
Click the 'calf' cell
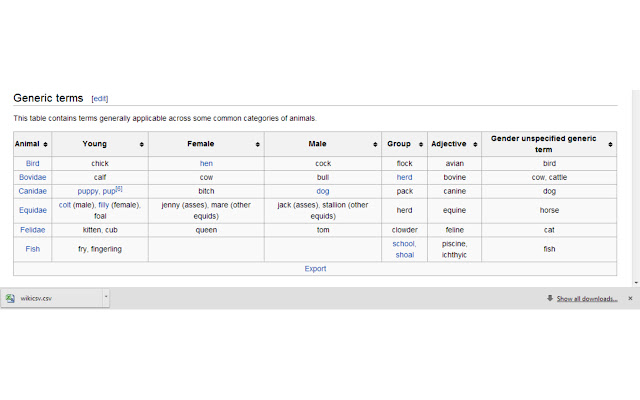[x=100, y=177]
